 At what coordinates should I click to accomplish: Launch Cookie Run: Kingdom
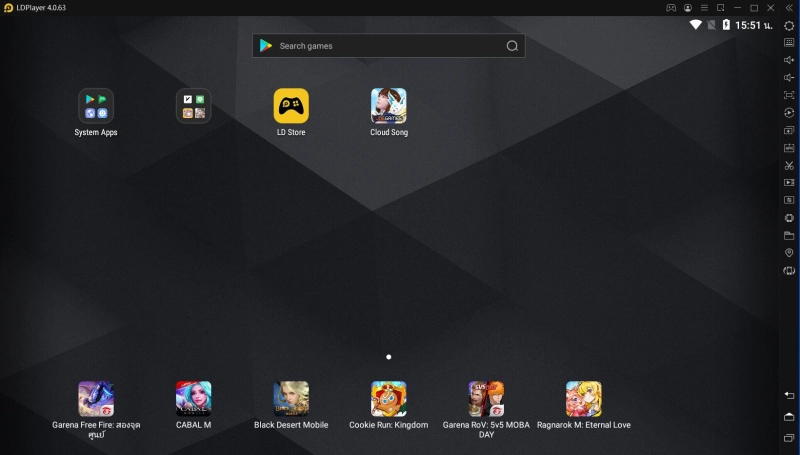coord(389,399)
